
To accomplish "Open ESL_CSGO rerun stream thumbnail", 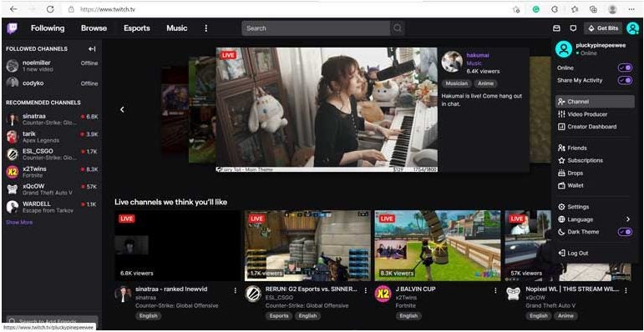I will point(307,246).
